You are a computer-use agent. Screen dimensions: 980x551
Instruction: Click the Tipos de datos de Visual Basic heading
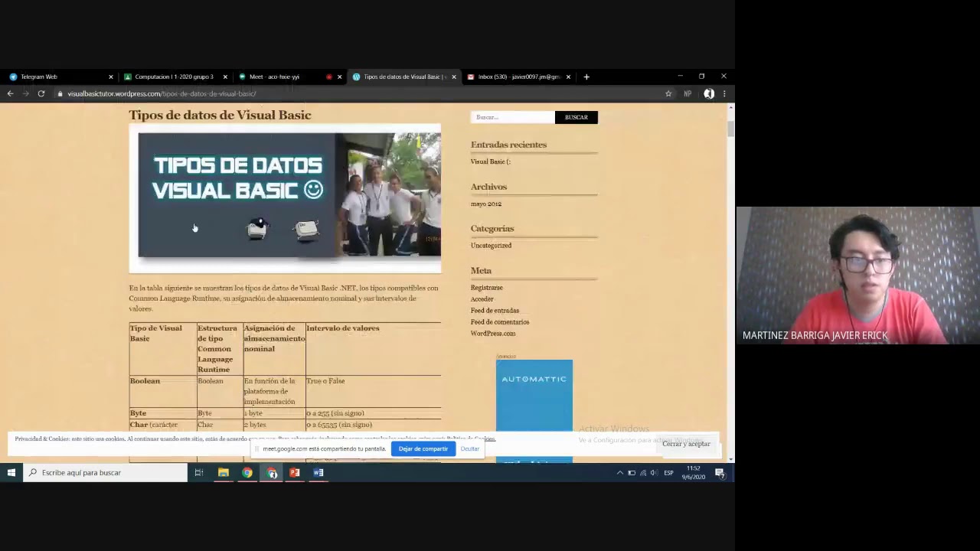(220, 115)
